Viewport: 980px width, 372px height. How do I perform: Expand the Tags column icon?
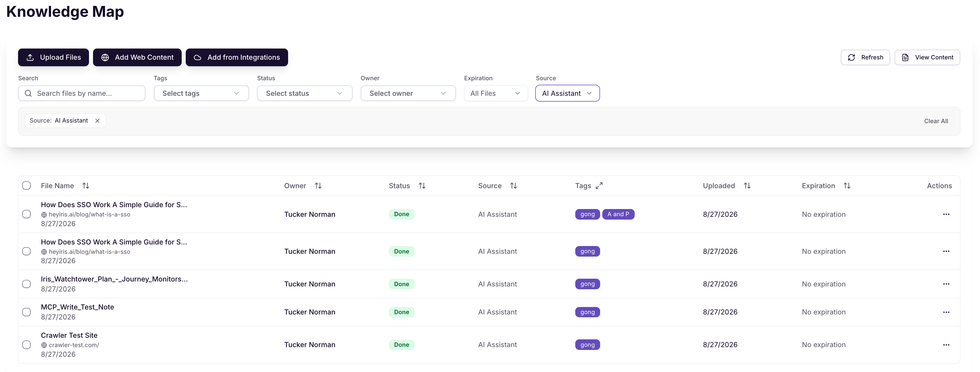(x=599, y=186)
